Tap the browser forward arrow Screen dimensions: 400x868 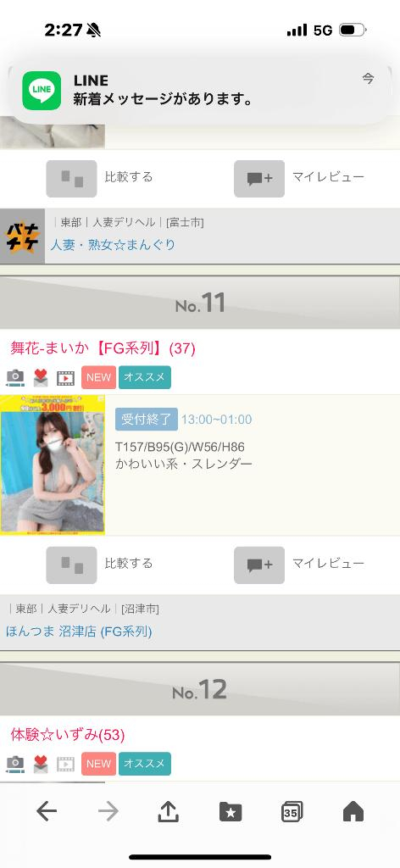pyautogui.click(x=108, y=811)
